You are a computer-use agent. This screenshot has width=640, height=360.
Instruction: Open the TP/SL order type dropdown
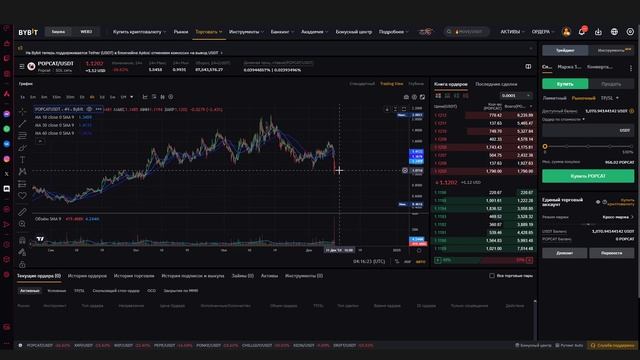[x=609, y=98]
